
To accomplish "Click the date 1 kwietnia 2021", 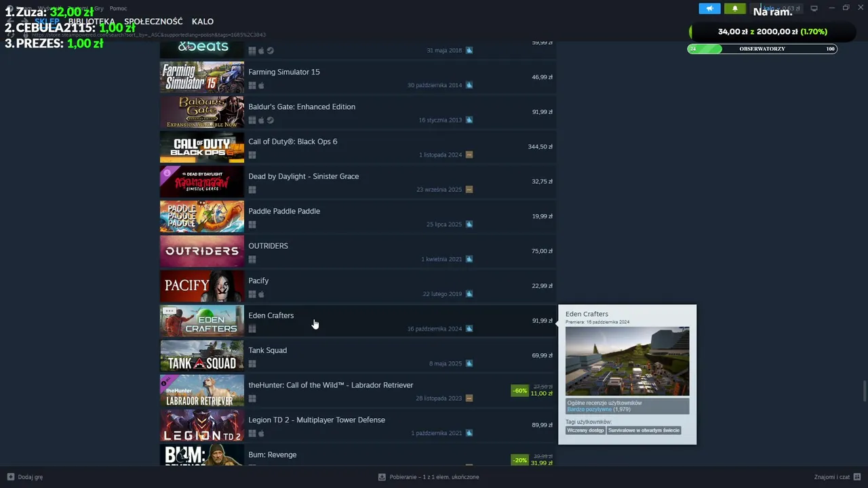I will pos(441,260).
